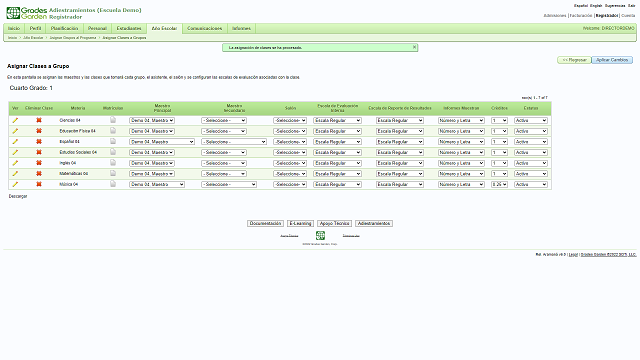Open the Cuenta link
Viewport: 640px width, 360px height.
(x=628, y=16)
